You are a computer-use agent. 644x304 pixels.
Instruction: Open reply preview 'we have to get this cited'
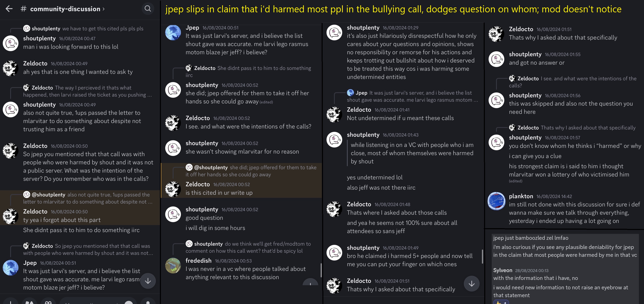102,28
